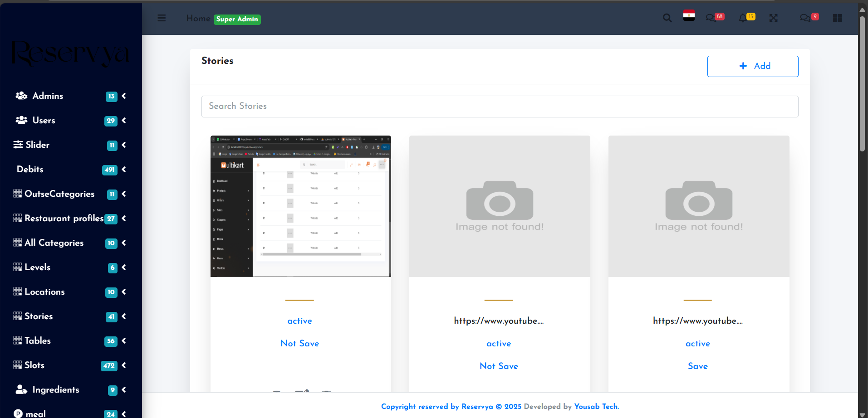Open messages with the 88 badge
The height and width of the screenshot is (418, 868).
click(x=711, y=18)
